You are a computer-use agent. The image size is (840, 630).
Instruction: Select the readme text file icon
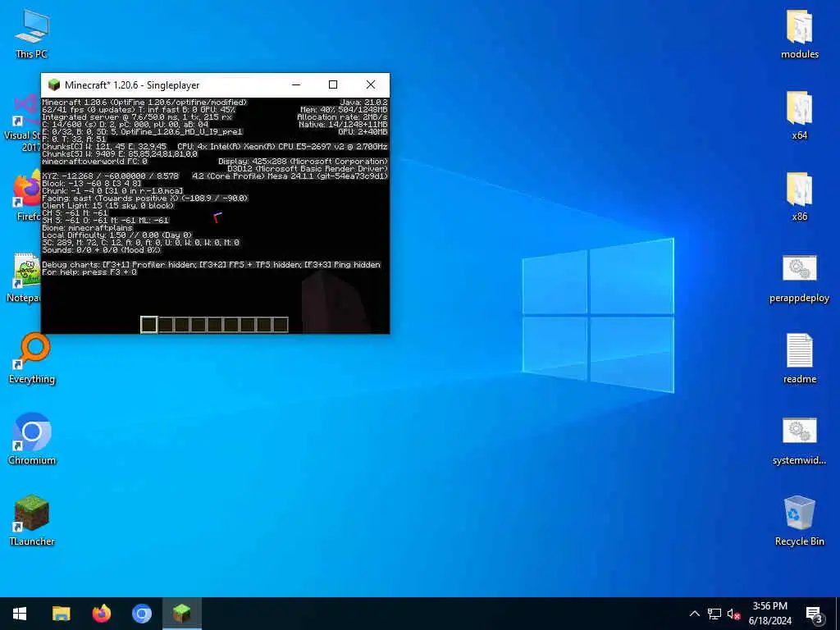[799, 358]
